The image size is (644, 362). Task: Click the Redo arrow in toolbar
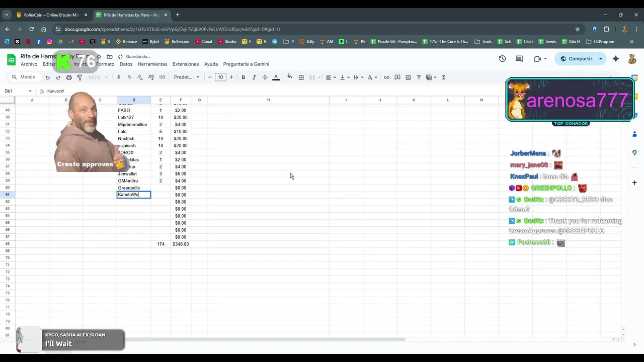coord(58,77)
